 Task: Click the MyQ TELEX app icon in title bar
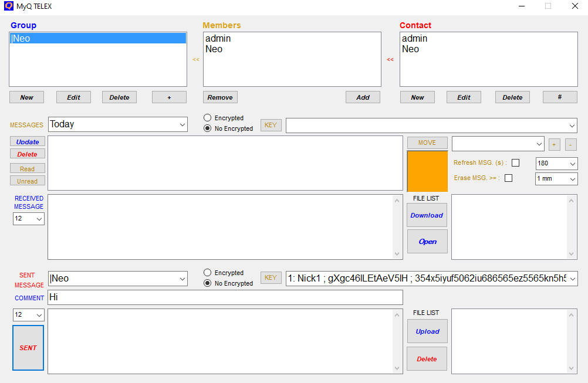click(x=8, y=6)
